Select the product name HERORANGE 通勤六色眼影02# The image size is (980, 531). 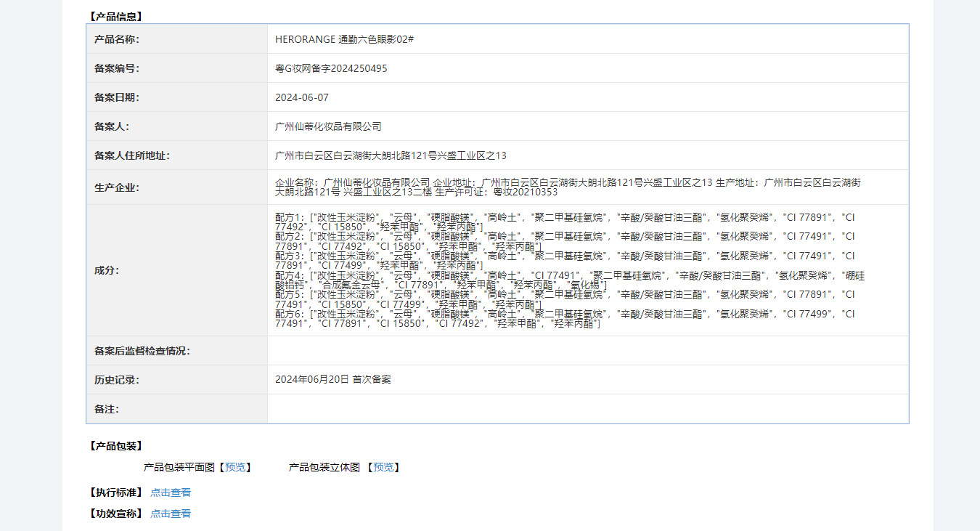coord(344,39)
